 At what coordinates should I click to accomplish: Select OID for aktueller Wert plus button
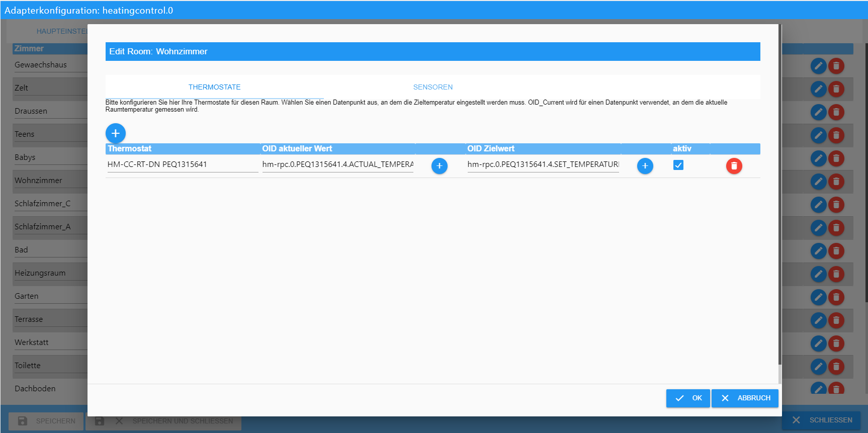coord(440,166)
